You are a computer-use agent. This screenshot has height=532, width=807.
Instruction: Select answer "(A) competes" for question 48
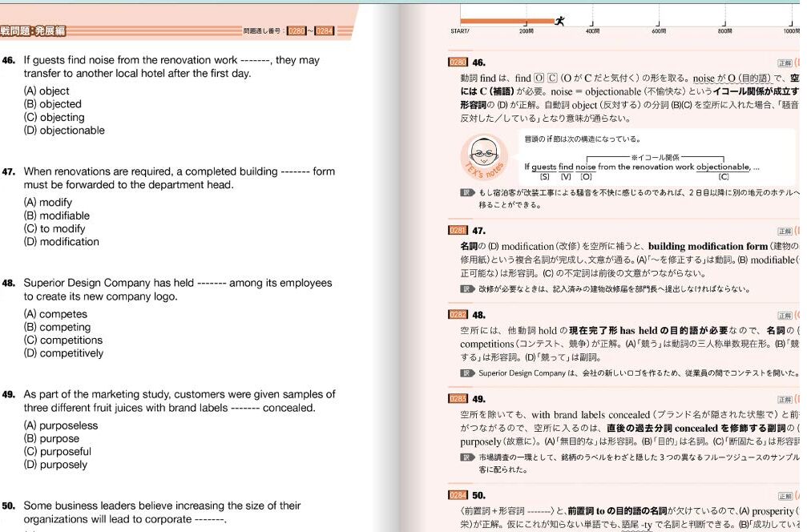(x=55, y=314)
